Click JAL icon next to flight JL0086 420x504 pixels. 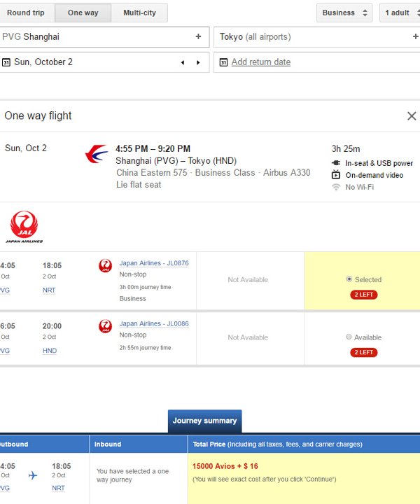tap(106, 326)
